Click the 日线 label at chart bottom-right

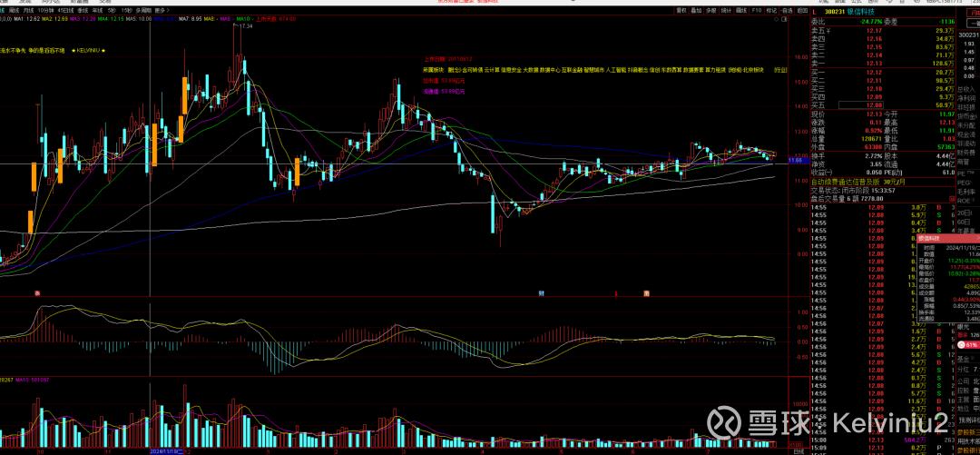pos(798,450)
